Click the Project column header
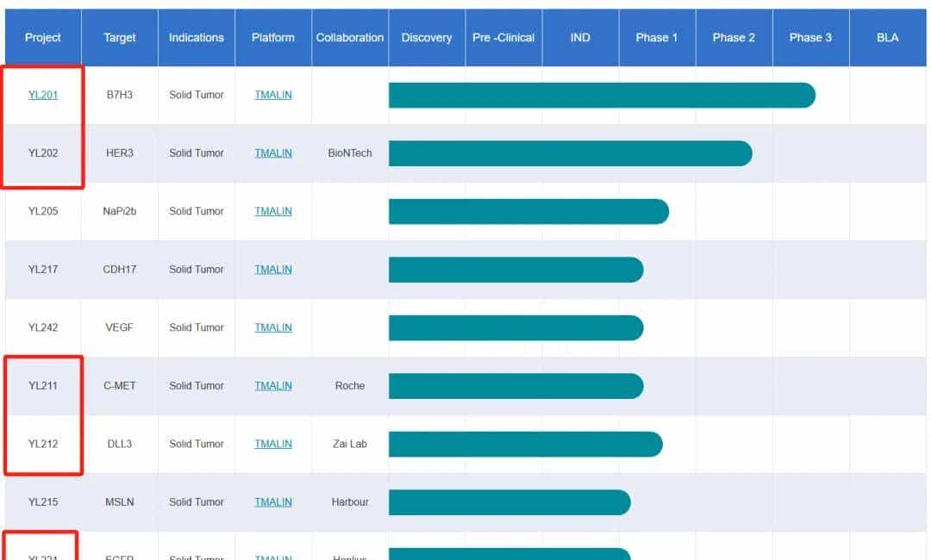Image resolution: width=931 pixels, height=560 pixels. pyautogui.click(x=43, y=37)
